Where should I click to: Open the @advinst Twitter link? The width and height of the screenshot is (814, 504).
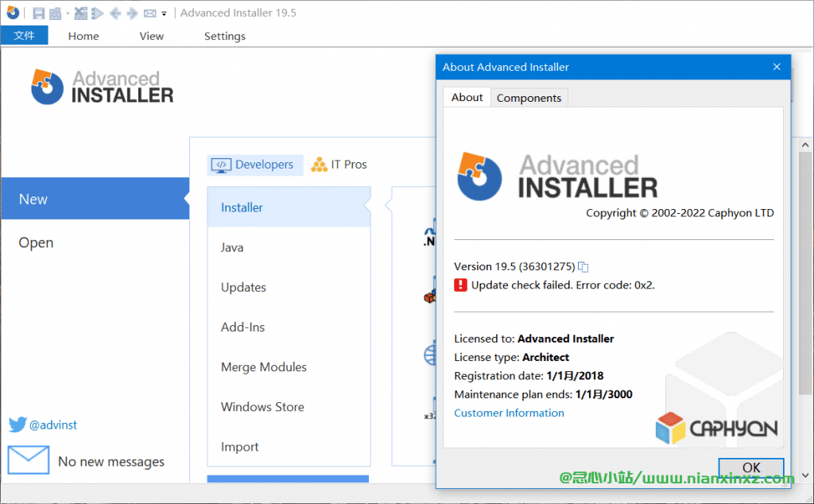coord(53,425)
